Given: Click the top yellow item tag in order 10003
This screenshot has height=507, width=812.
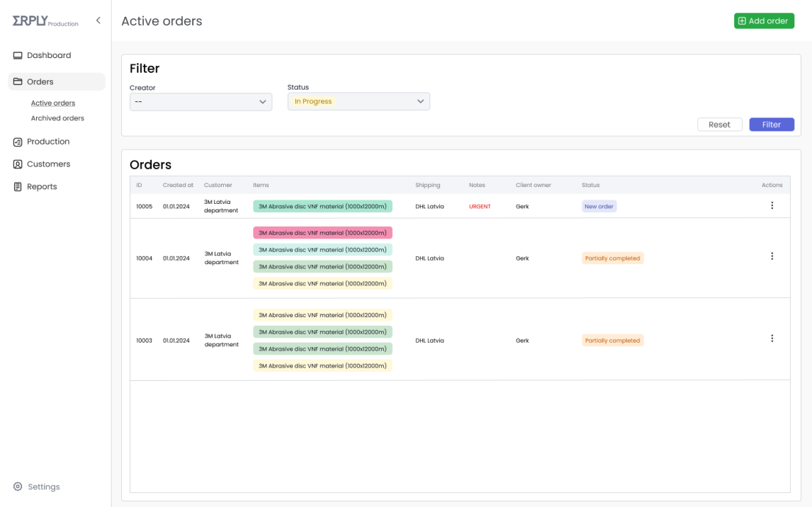Looking at the screenshot, I should click(322, 315).
